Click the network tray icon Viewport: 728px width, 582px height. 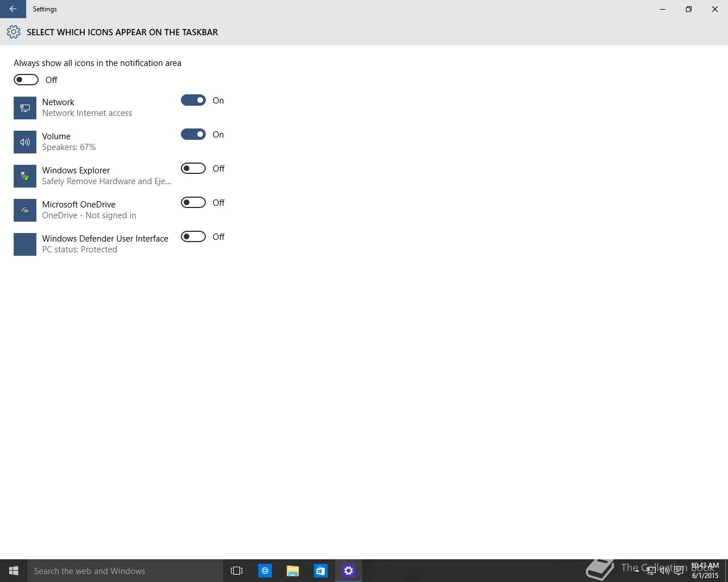tap(651, 571)
